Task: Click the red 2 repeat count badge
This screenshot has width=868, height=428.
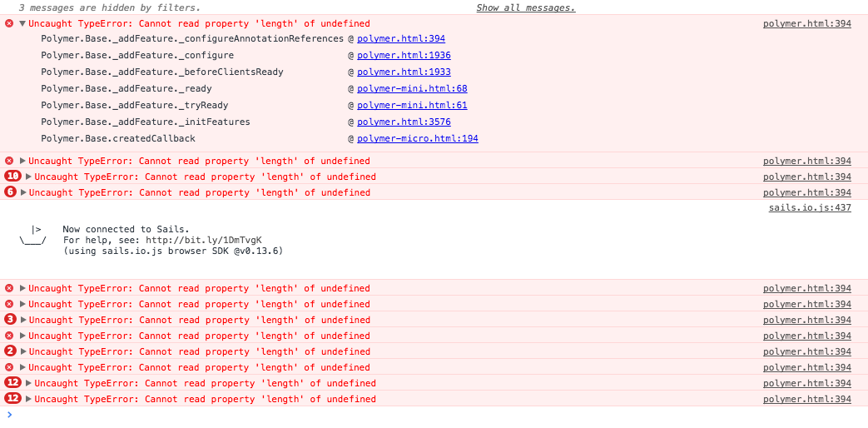Action: point(10,351)
